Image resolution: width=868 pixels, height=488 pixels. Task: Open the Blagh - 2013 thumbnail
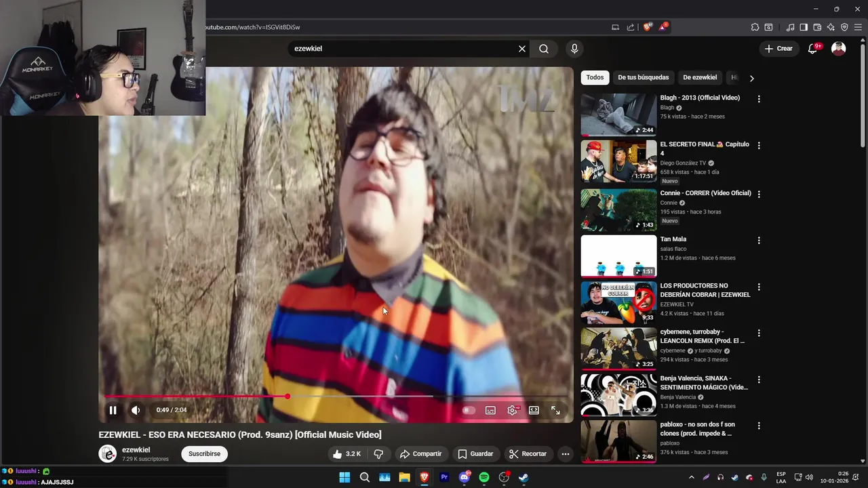618,115
